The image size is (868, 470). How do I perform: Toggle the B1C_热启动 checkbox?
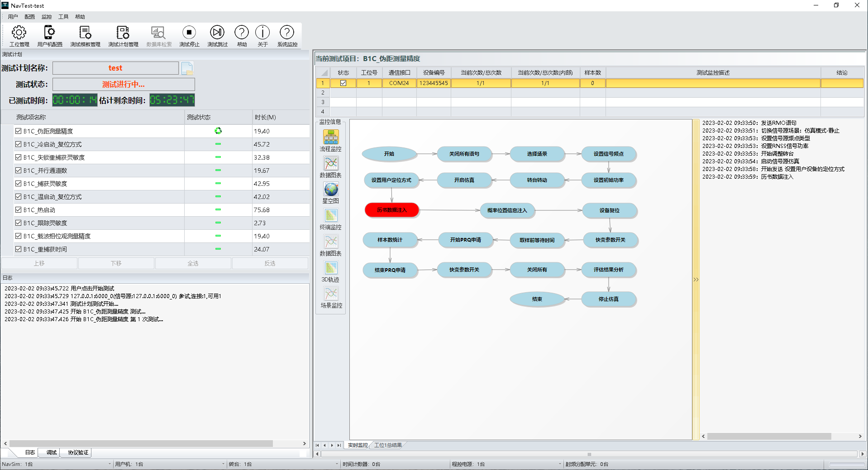point(19,210)
